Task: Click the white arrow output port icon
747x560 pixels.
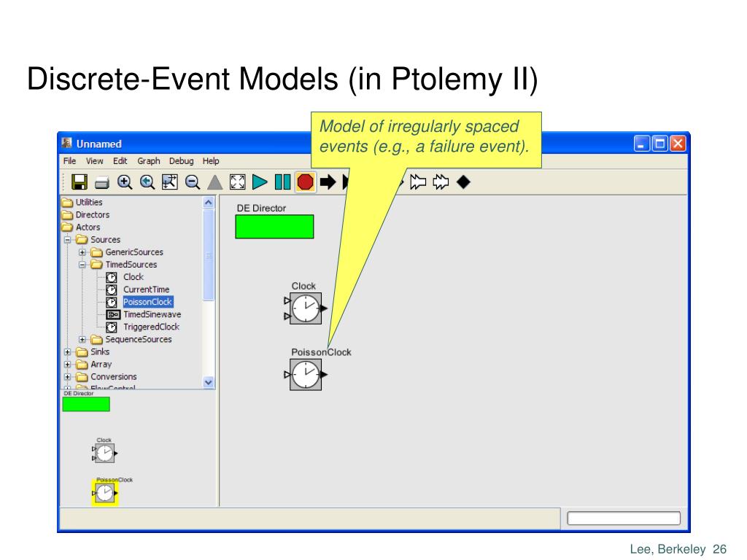Action: click(418, 182)
